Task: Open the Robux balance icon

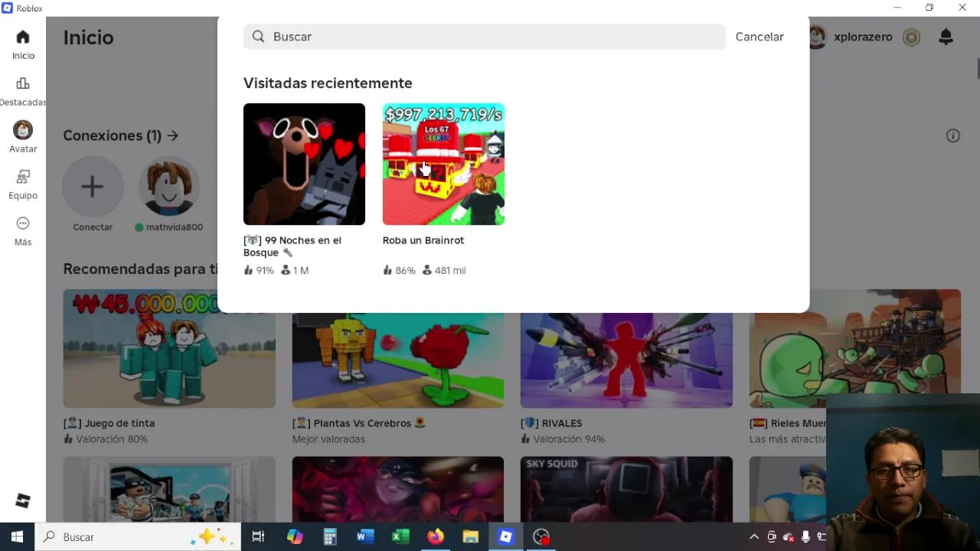Action: click(911, 37)
